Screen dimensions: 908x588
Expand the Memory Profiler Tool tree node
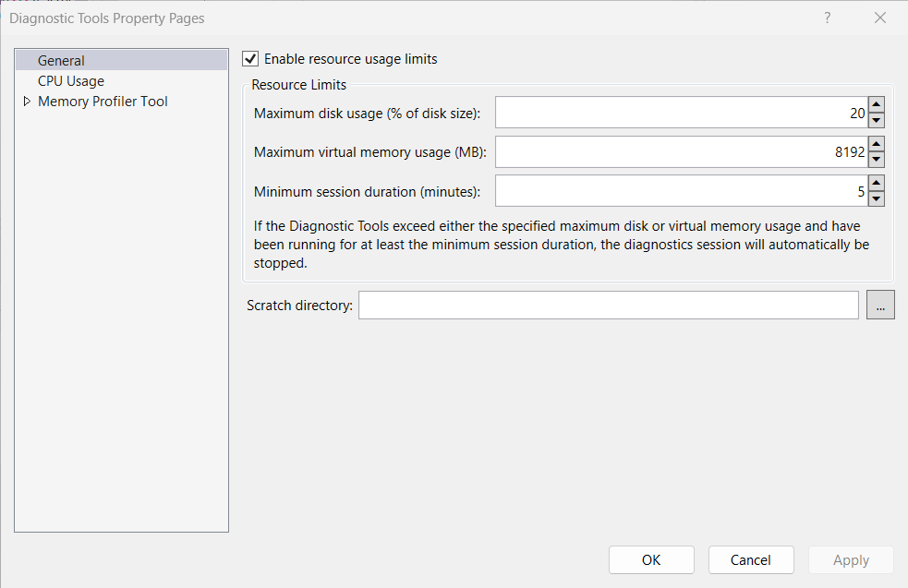tap(28, 101)
